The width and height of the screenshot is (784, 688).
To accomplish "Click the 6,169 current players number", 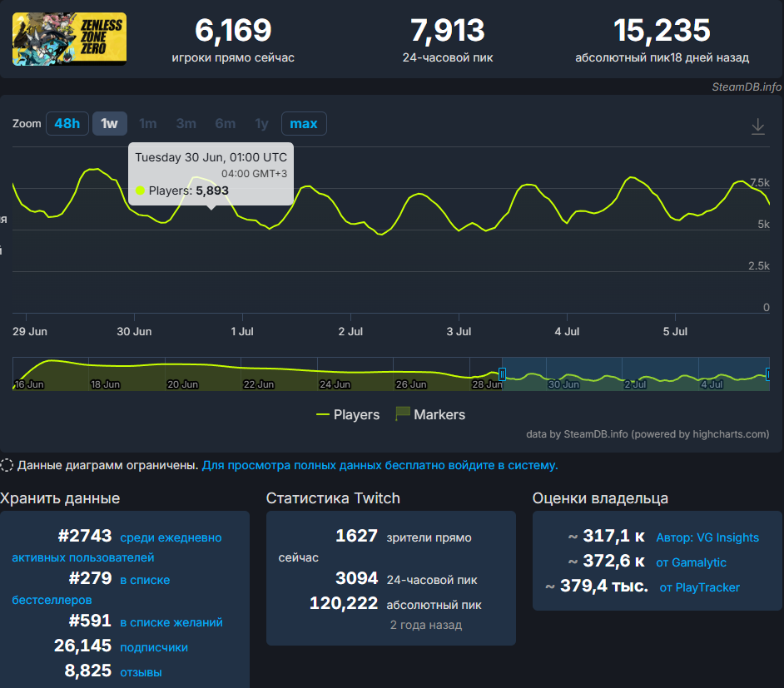I will click(x=233, y=30).
